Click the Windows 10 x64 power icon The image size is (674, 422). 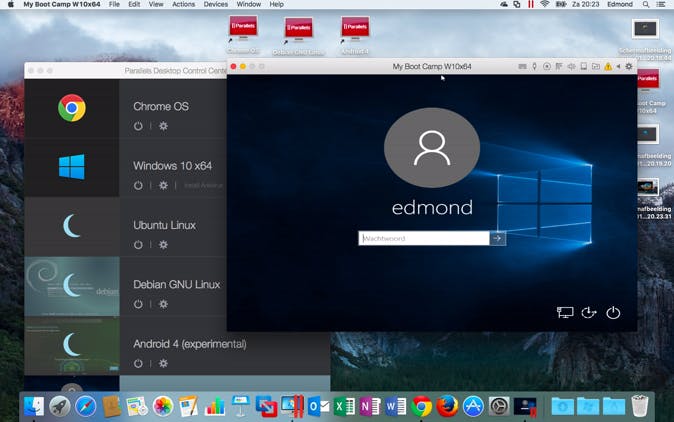(138, 186)
